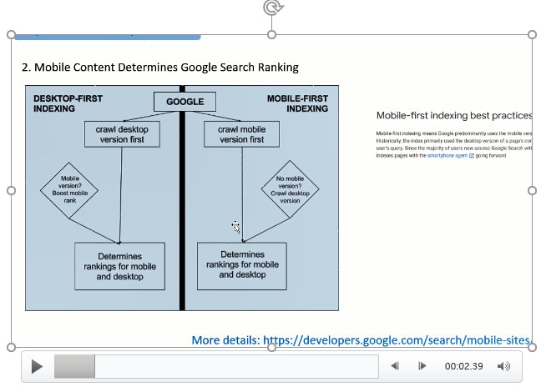
Task: Click the right-middle resize handle
Action: tap(532, 191)
